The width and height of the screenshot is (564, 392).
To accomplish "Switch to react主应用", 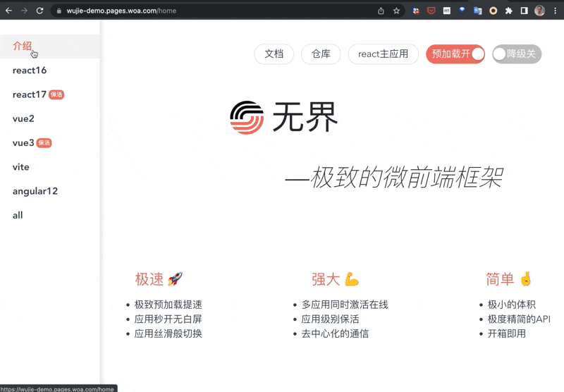I will point(383,54).
